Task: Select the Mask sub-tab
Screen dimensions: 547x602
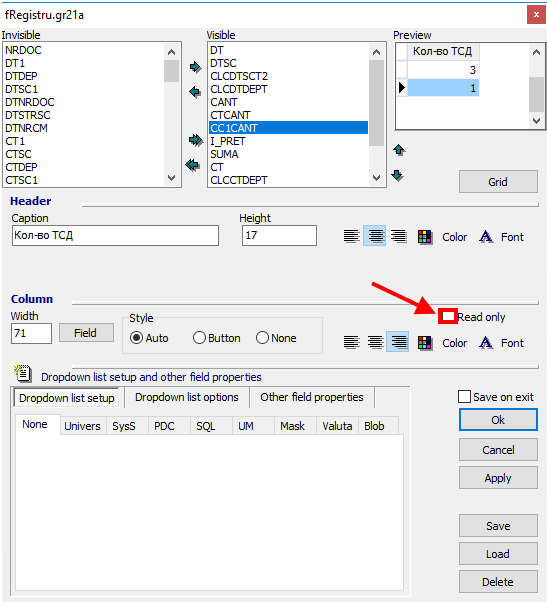Action: click(x=293, y=426)
